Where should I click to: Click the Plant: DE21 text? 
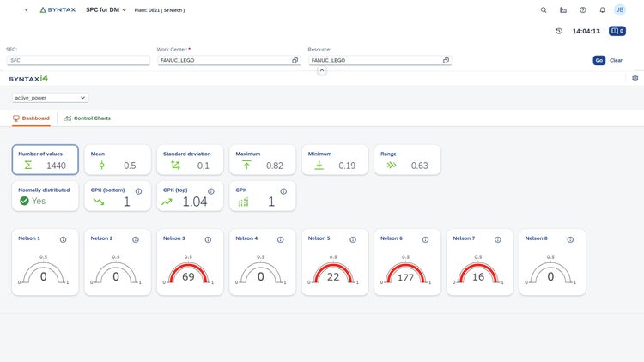[160, 10]
